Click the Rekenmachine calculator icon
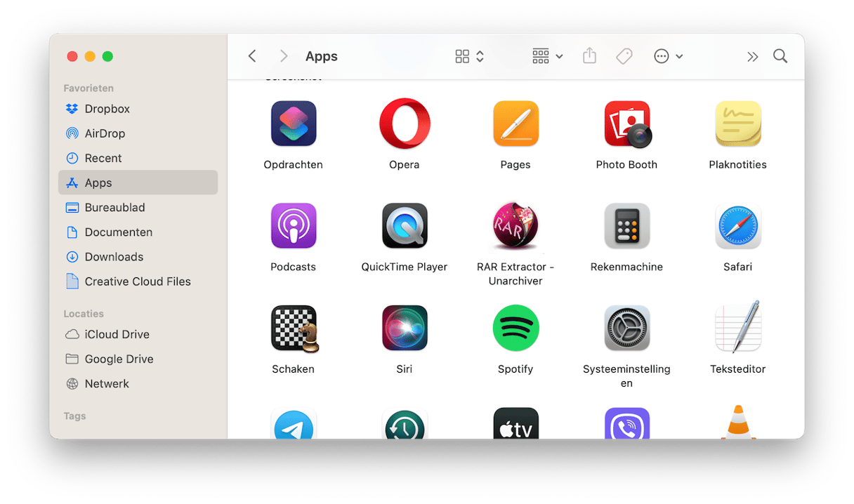The height and width of the screenshot is (504, 854). (x=626, y=226)
